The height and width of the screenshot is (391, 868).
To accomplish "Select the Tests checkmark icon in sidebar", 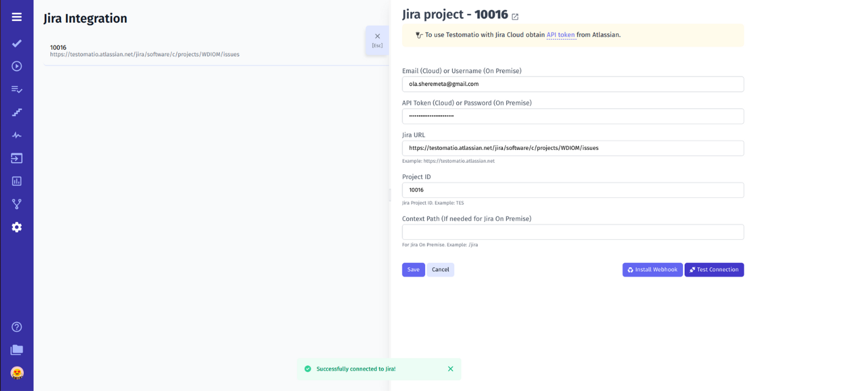I will [x=16, y=43].
